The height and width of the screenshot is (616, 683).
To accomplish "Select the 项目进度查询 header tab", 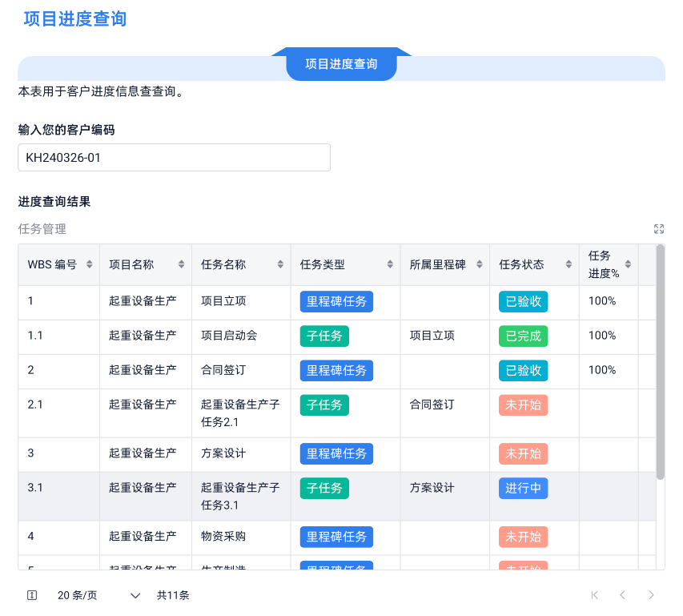I will pos(341,64).
